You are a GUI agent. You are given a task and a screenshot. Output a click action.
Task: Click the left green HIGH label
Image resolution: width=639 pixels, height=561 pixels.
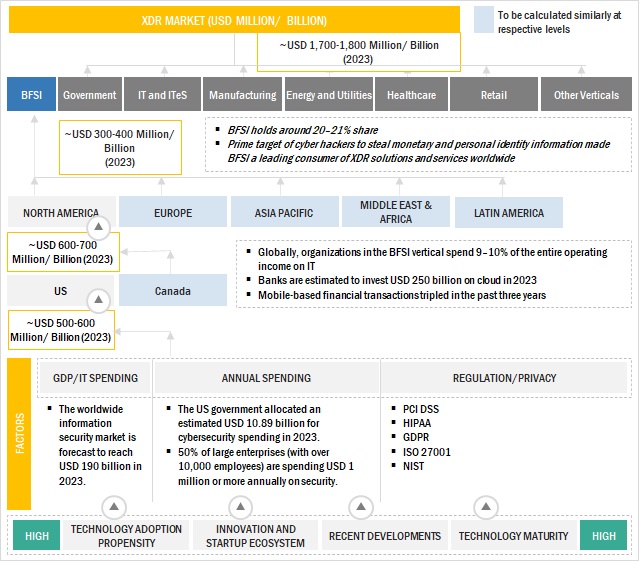pyautogui.click(x=36, y=536)
